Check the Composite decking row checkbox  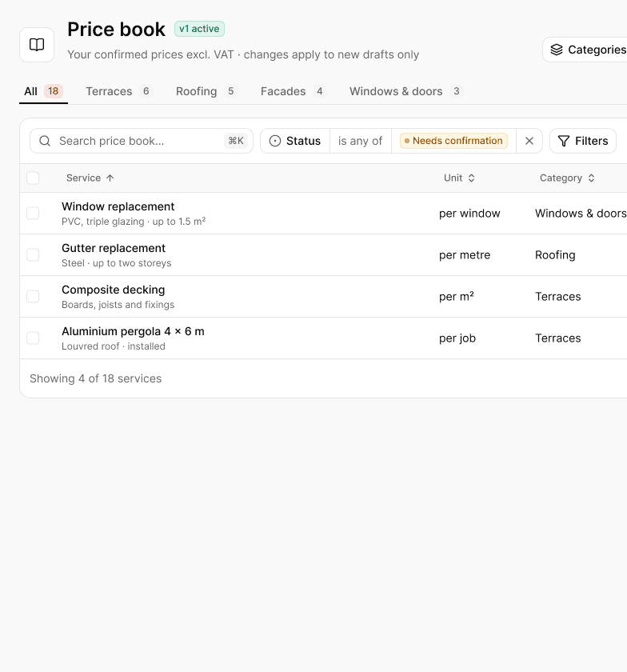coord(33,297)
